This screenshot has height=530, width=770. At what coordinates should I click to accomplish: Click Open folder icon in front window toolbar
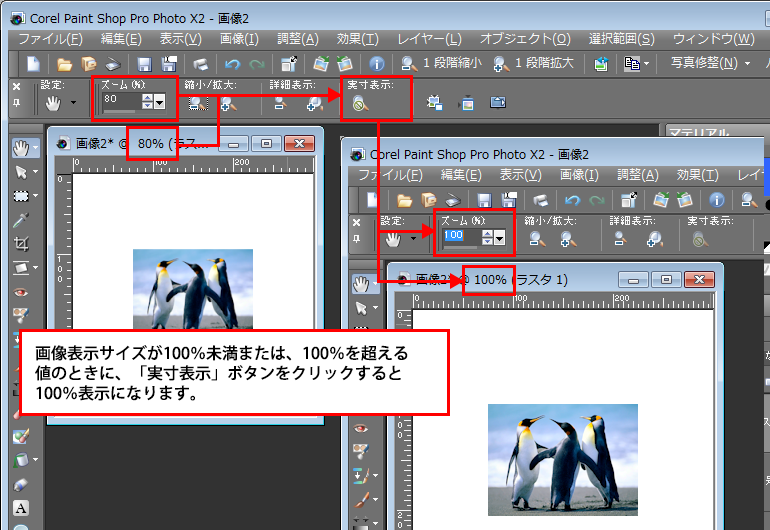coord(404,200)
